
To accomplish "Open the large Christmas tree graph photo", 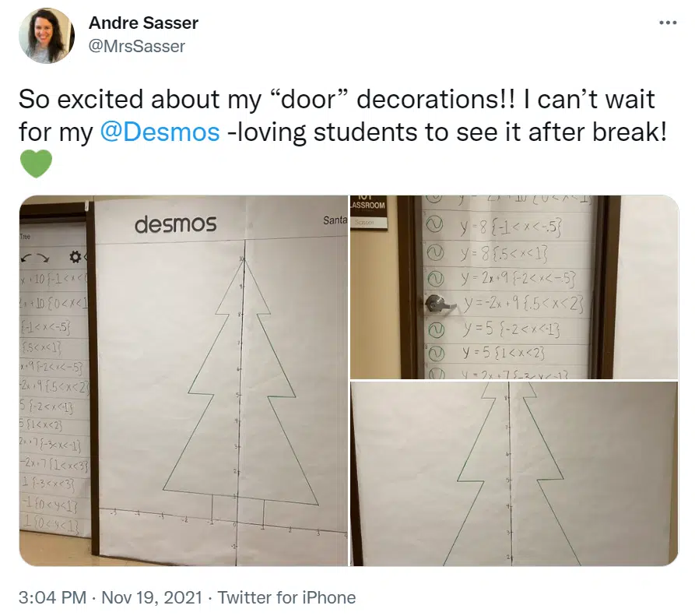I will point(184,381).
